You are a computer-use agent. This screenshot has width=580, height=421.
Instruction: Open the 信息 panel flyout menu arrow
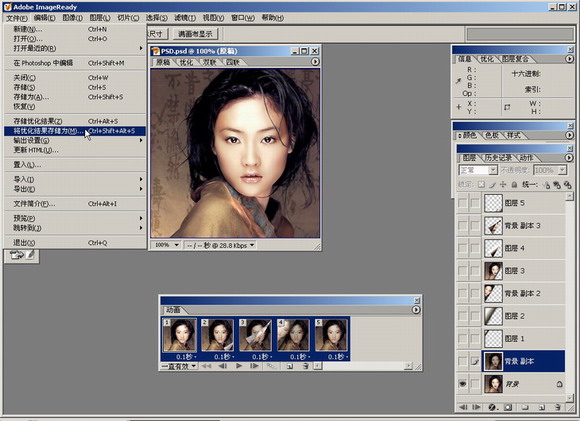click(x=569, y=59)
